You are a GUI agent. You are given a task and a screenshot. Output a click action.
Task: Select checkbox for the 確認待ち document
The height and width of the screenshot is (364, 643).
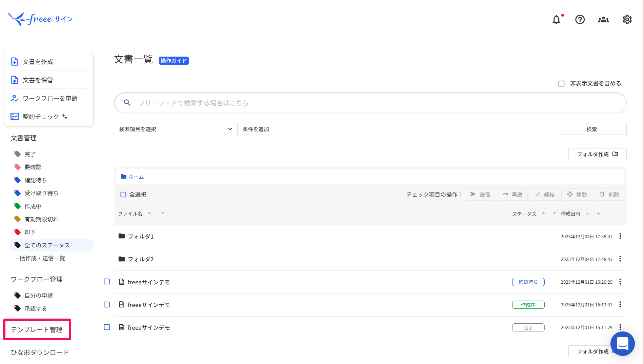pos(107,282)
